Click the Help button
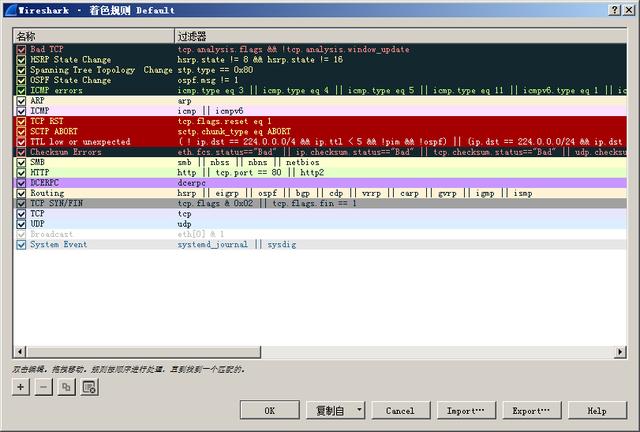Screen dimensions: 640x432 pyautogui.click(x=597, y=410)
